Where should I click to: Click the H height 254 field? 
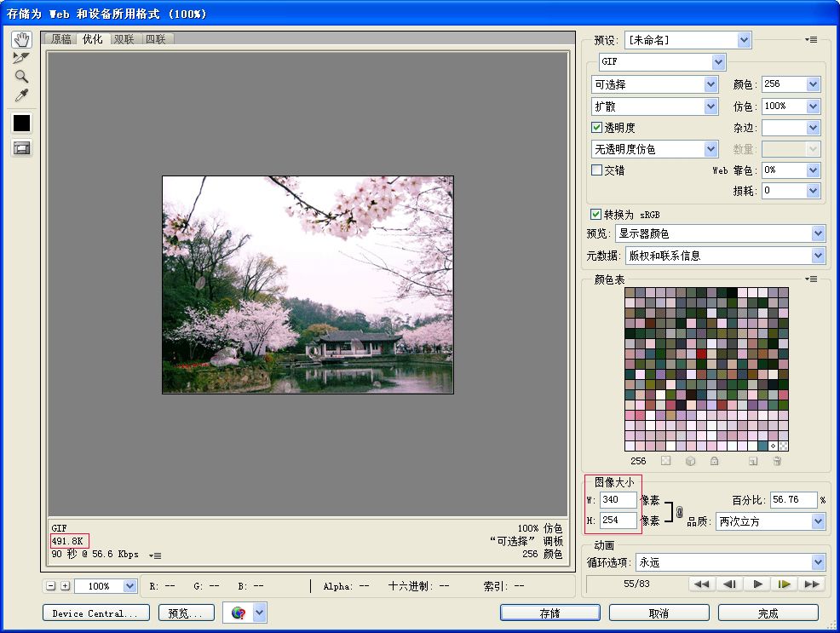pyautogui.click(x=618, y=520)
